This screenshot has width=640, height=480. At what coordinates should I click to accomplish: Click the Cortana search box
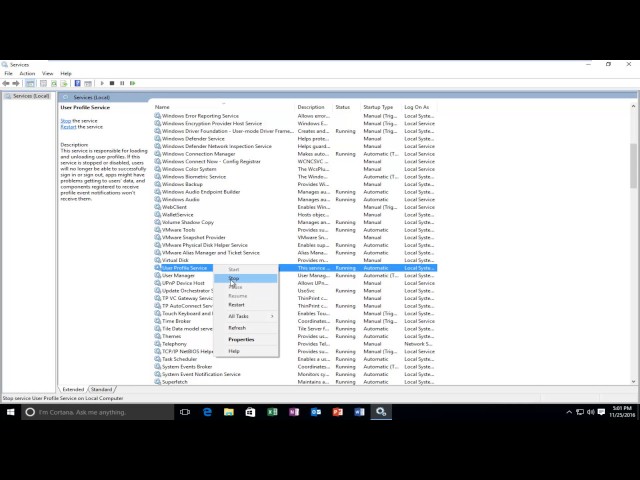(x=98, y=412)
